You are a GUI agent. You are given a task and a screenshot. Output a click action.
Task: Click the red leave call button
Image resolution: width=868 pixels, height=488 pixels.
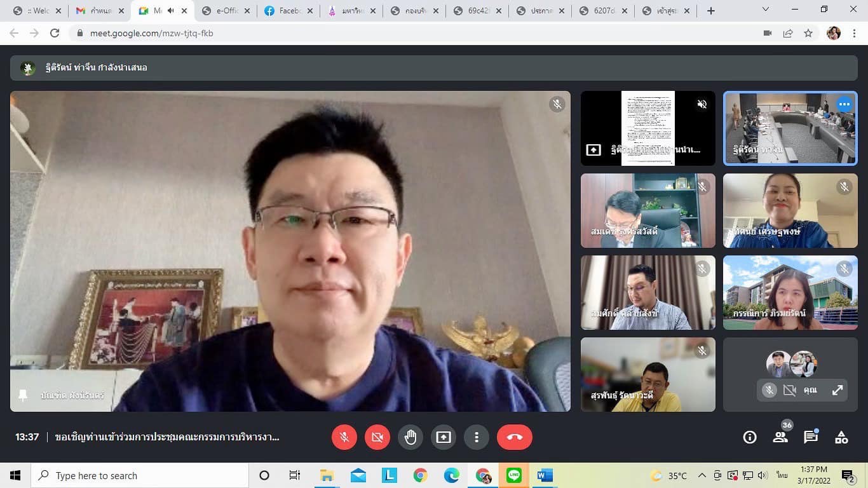tap(514, 437)
